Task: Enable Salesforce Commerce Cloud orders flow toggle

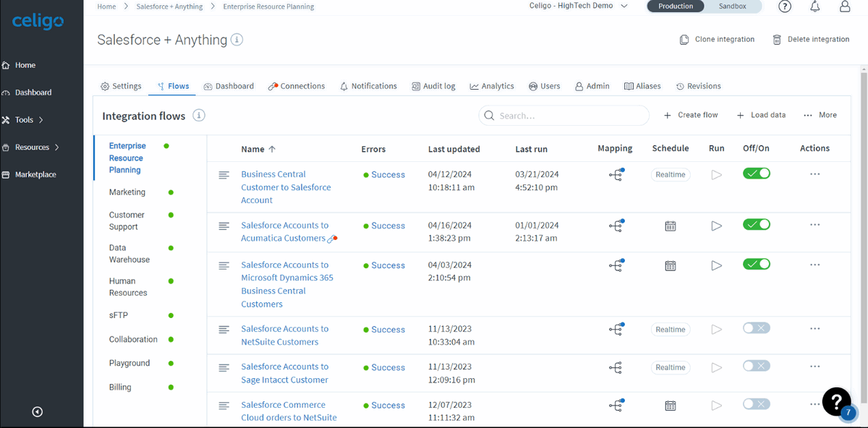Action: [757, 404]
